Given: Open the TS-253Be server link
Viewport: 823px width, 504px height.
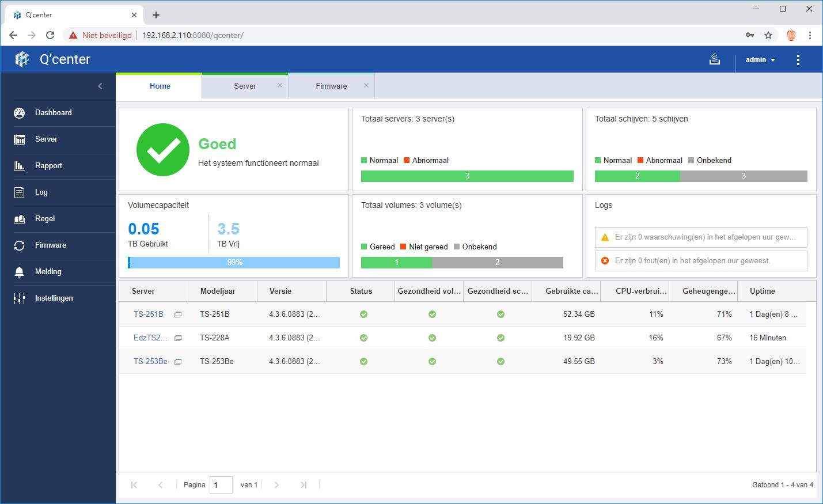Looking at the screenshot, I should pyautogui.click(x=150, y=362).
